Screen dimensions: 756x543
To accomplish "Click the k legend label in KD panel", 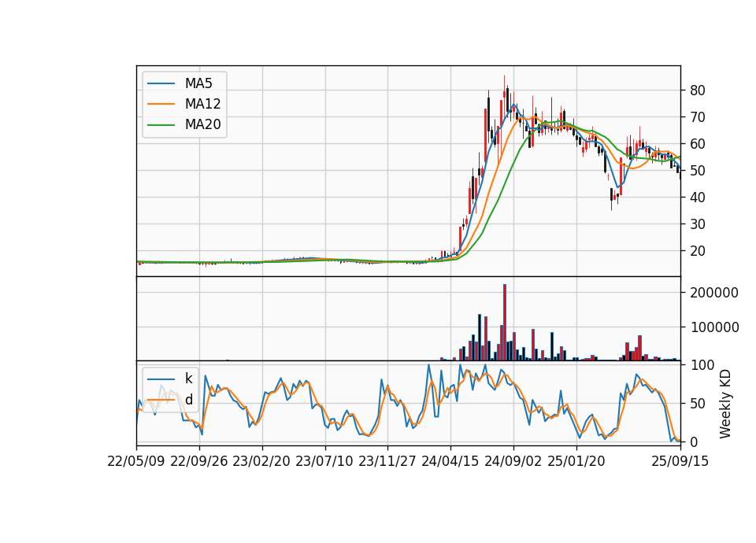I will [x=188, y=379].
